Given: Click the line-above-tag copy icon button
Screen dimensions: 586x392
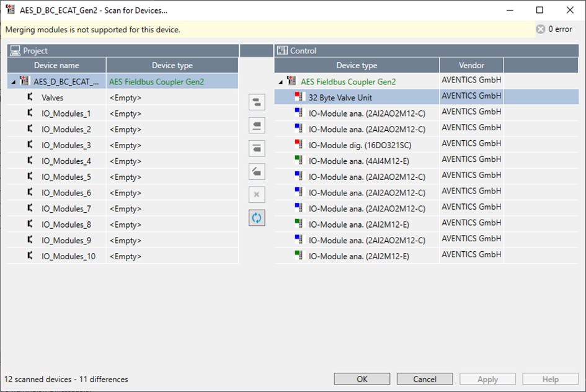Looking at the screenshot, I should 257,148.
